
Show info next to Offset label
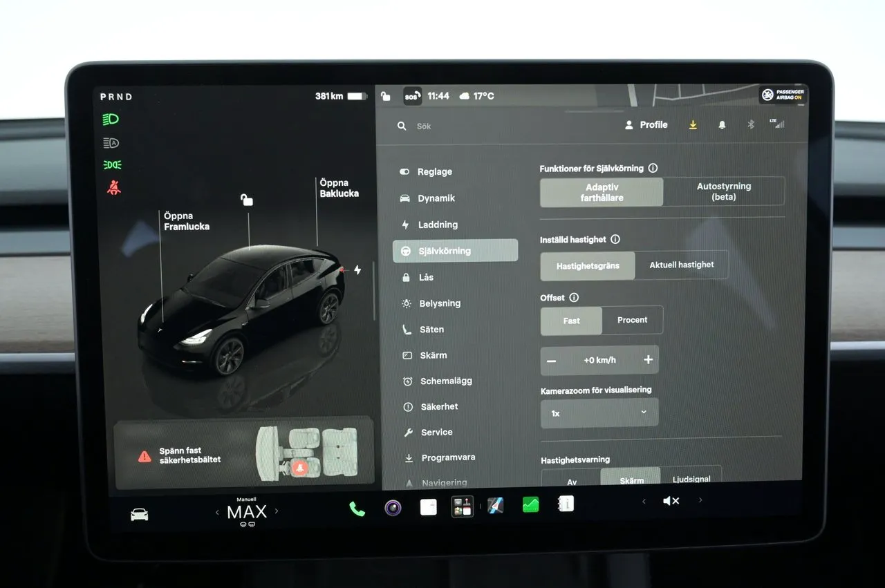coord(574,298)
